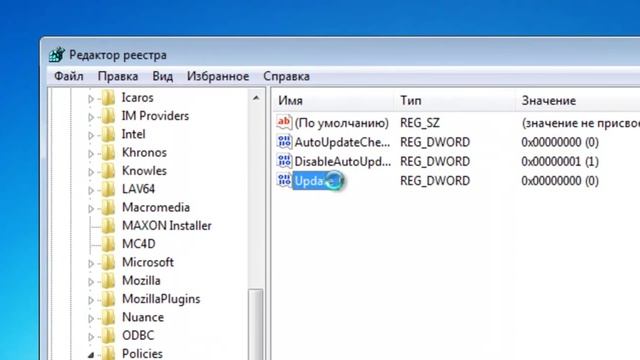Expand the LAV64 key
Screen dimensions: 640x360
tap(91, 190)
